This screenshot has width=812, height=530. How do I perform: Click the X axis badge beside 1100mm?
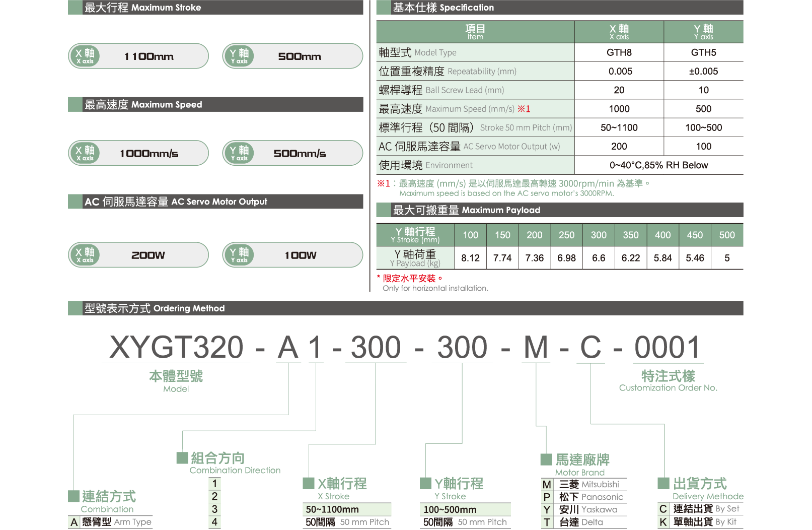point(85,56)
